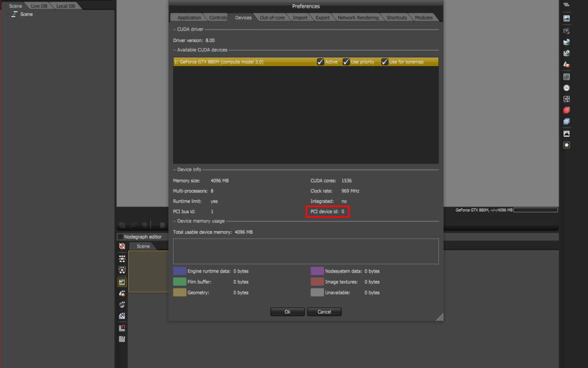
Task: Toggle the Nodegraph editor panel checkbox
Action: (120, 237)
